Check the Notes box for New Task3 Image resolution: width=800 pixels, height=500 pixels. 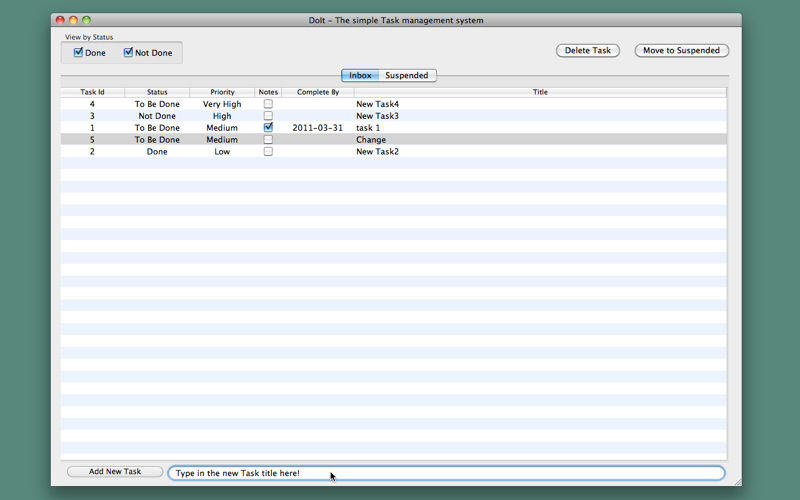pyautogui.click(x=268, y=115)
